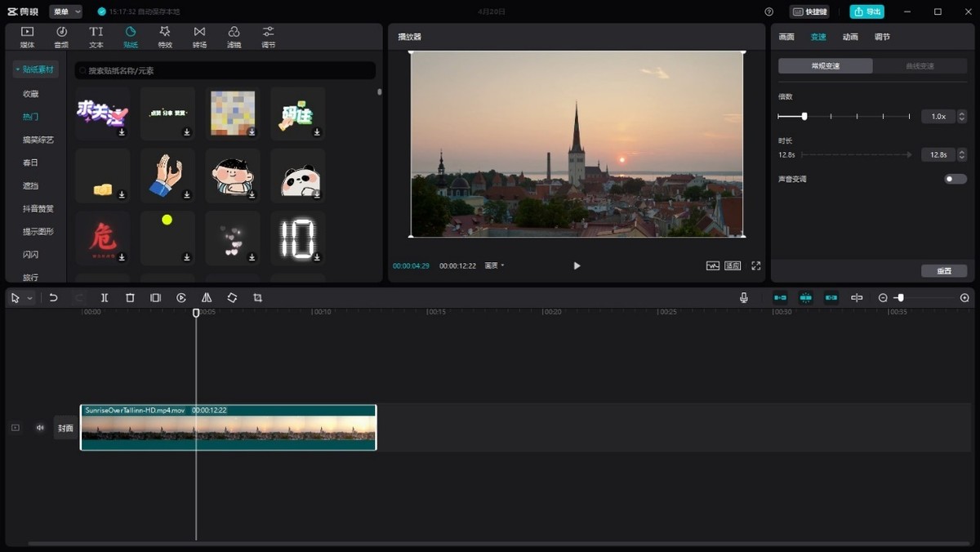
Task: Click the fullscreen preview icon in player
Action: coord(756,265)
